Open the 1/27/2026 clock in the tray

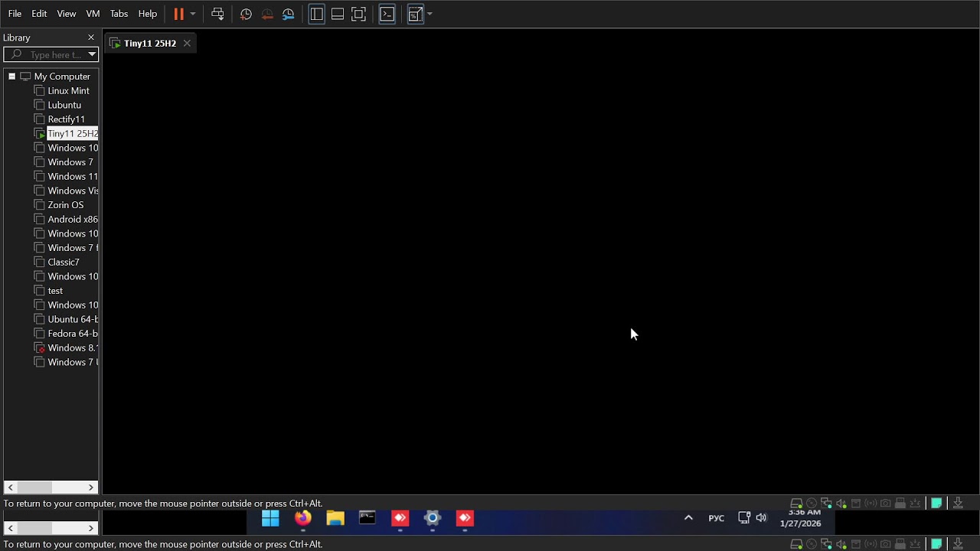click(801, 519)
